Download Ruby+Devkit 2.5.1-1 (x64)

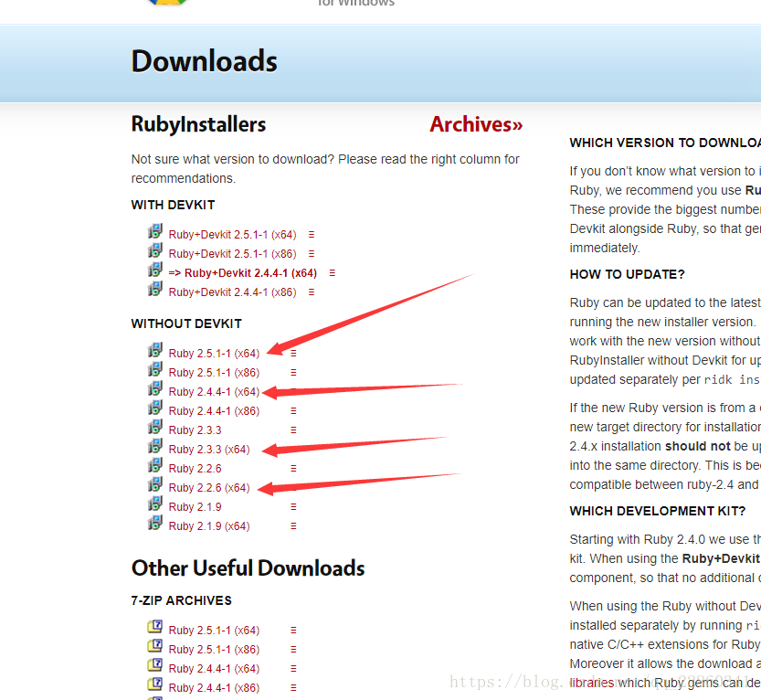click(x=232, y=235)
